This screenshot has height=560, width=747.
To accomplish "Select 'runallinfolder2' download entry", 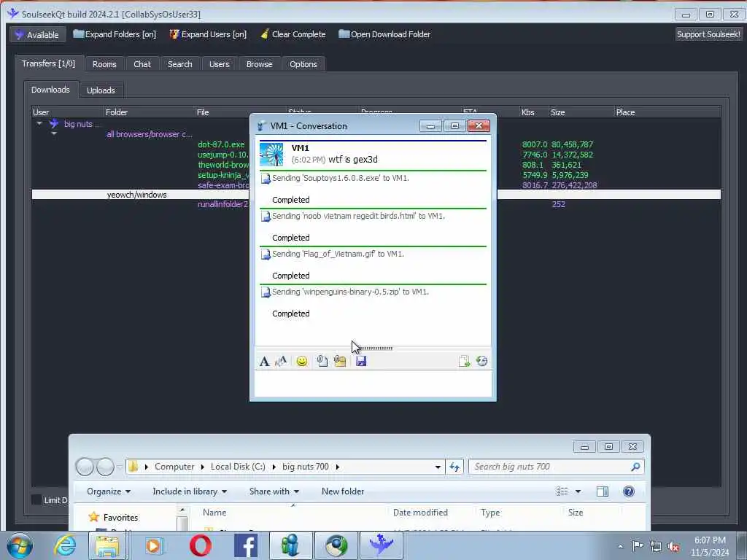I will 223,204.
